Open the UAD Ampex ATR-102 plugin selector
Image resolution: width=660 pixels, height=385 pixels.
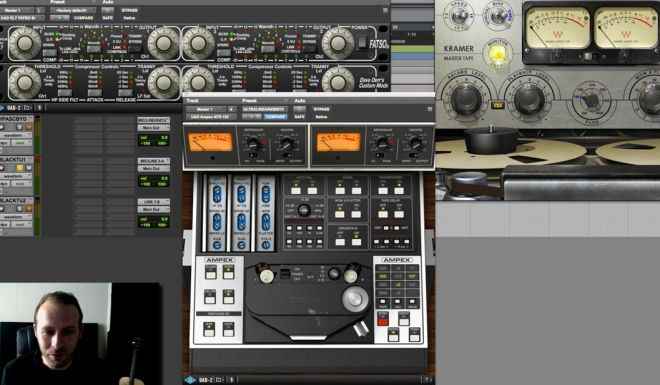tap(210, 117)
